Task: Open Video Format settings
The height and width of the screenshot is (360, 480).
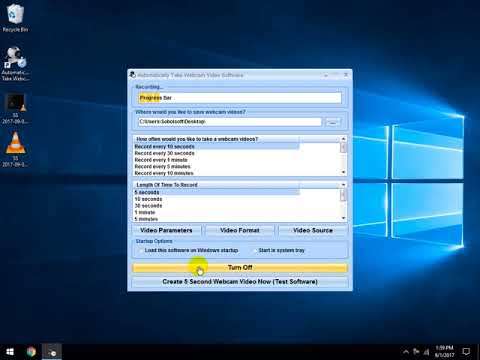Action: (x=240, y=230)
